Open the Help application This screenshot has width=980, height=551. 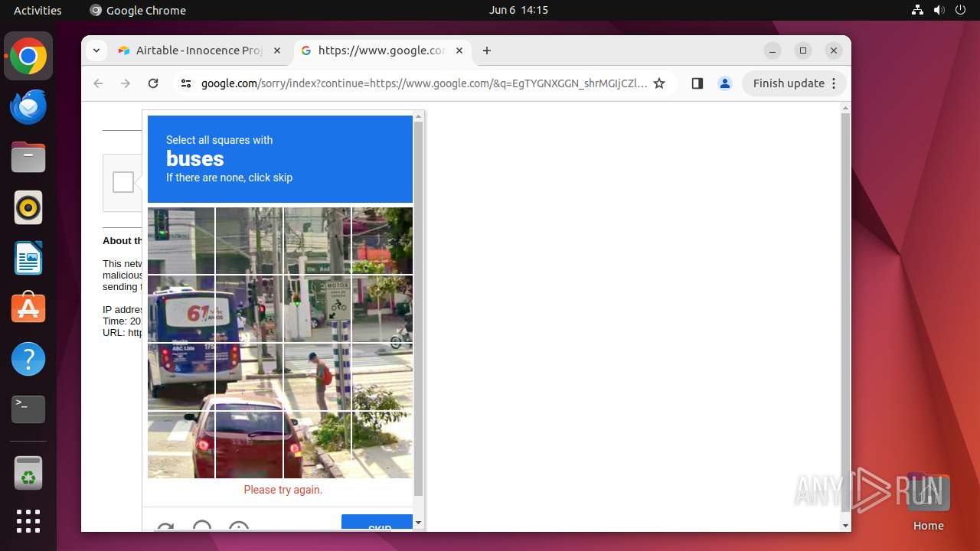click(28, 360)
